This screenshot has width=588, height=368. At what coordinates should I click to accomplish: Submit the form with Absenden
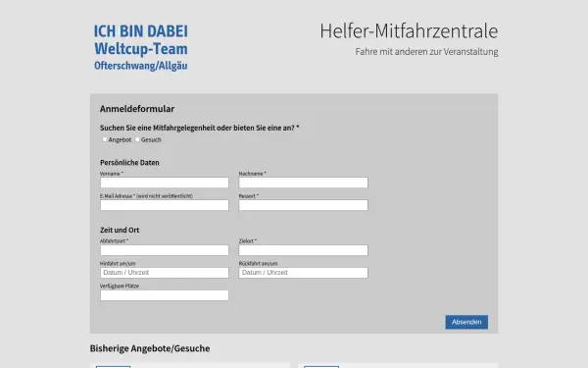pyautogui.click(x=466, y=322)
